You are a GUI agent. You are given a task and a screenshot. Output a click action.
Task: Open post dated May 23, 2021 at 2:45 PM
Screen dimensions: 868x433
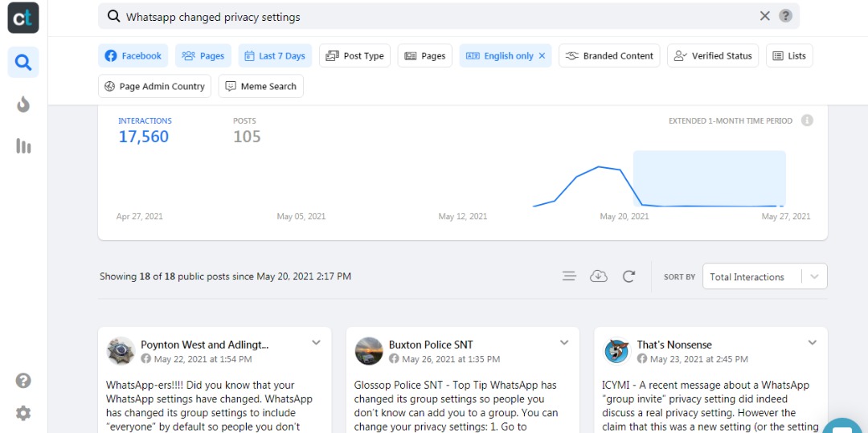click(698, 359)
